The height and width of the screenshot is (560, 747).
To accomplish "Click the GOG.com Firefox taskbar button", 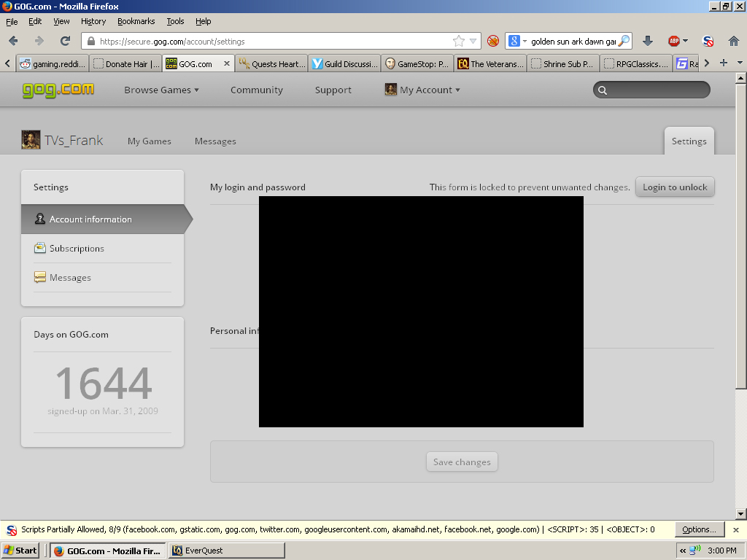I will pos(108,551).
